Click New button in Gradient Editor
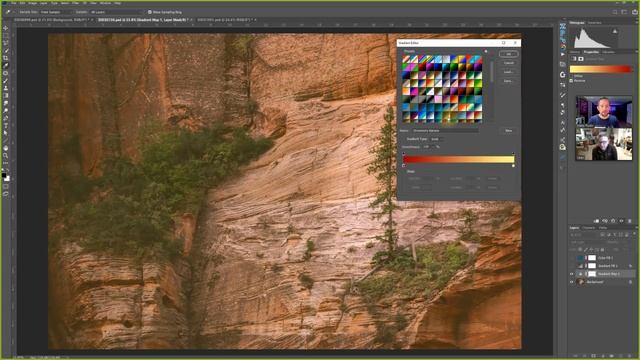Viewport: 640px width, 360px height. click(x=509, y=131)
